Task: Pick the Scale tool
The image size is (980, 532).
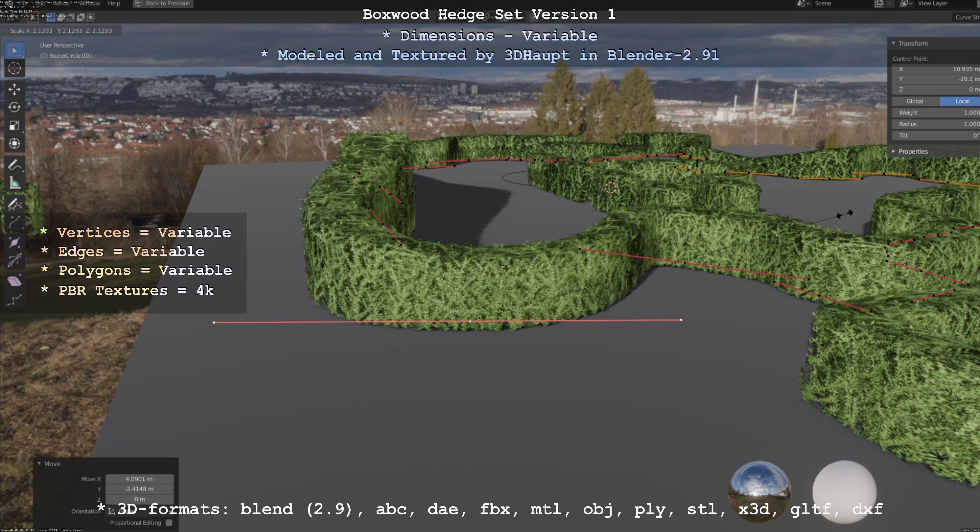Action: 14,126
